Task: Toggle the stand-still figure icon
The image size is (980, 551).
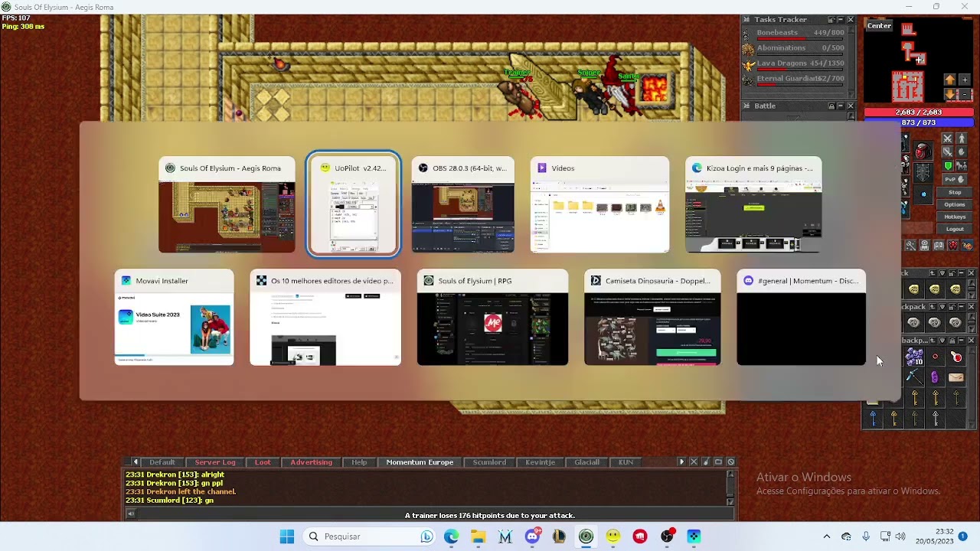Action: point(962,139)
